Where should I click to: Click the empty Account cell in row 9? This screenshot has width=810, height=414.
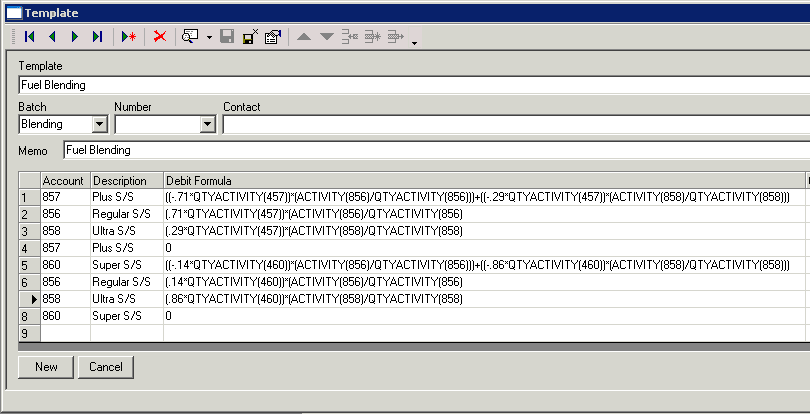pyautogui.click(x=65, y=333)
